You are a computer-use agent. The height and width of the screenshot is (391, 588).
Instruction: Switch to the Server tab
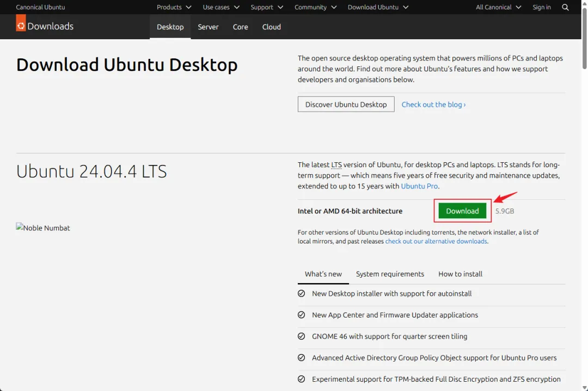[208, 27]
